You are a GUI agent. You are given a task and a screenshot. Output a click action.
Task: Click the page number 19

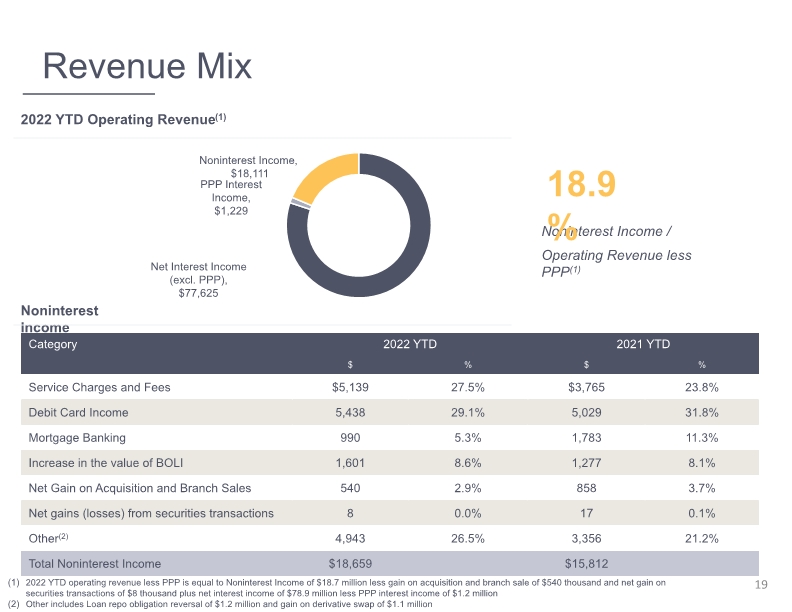761,585
